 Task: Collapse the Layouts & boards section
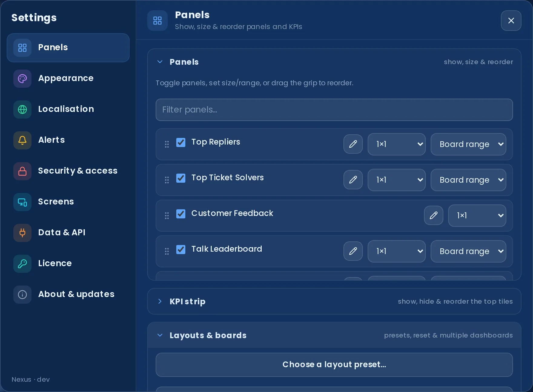pyautogui.click(x=334, y=335)
